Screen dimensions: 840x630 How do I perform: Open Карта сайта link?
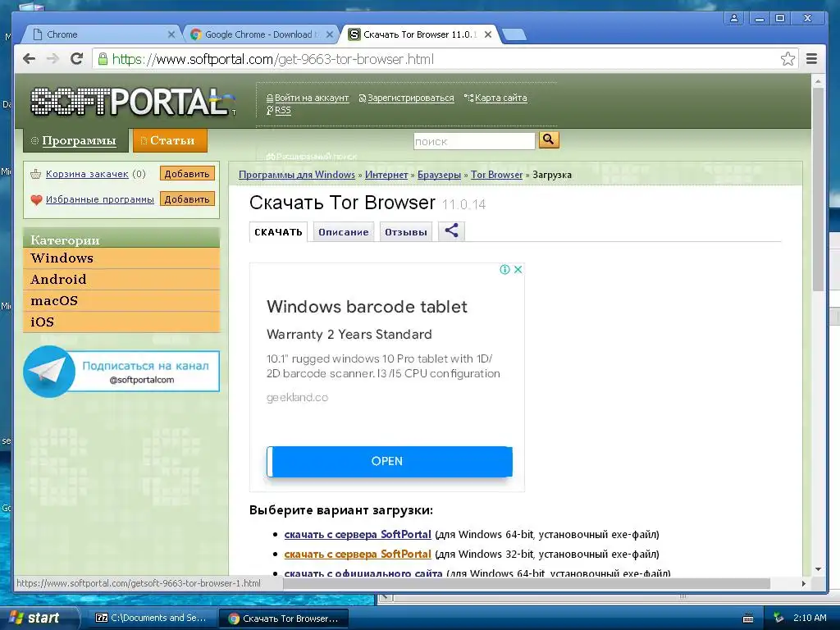pyautogui.click(x=500, y=98)
